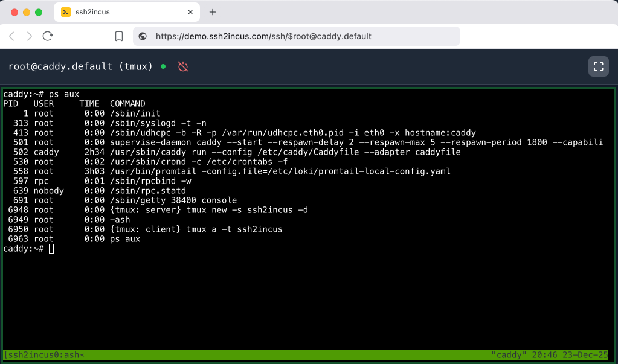Click the caddy hostname in the tmux status bar
This screenshot has width=618, height=364.
[510, 355]
